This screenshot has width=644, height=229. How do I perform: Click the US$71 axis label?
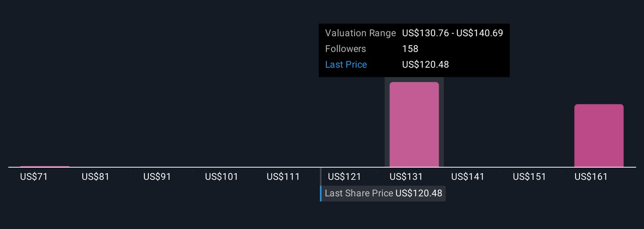coord(34,177)
